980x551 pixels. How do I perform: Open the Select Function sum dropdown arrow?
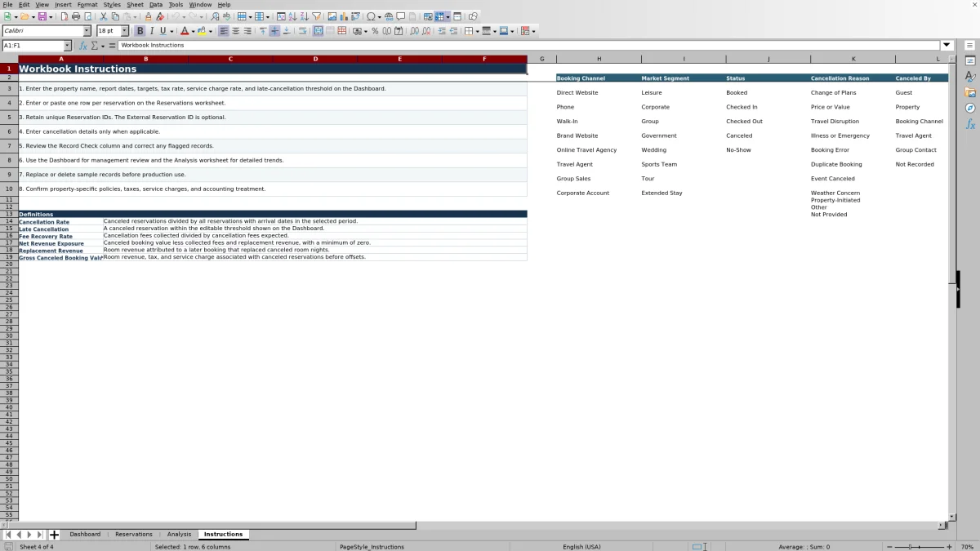coord(102,46)
